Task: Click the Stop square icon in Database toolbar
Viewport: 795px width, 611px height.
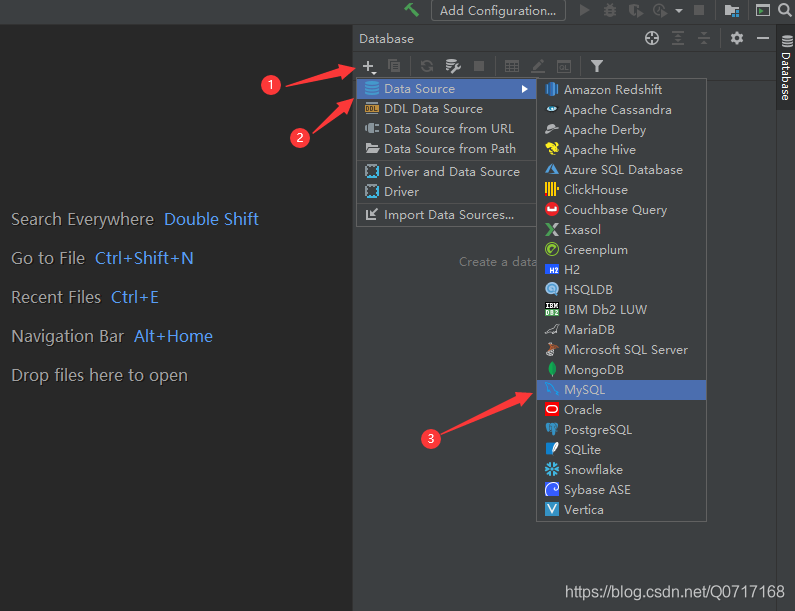Action: tap(479, 66)
